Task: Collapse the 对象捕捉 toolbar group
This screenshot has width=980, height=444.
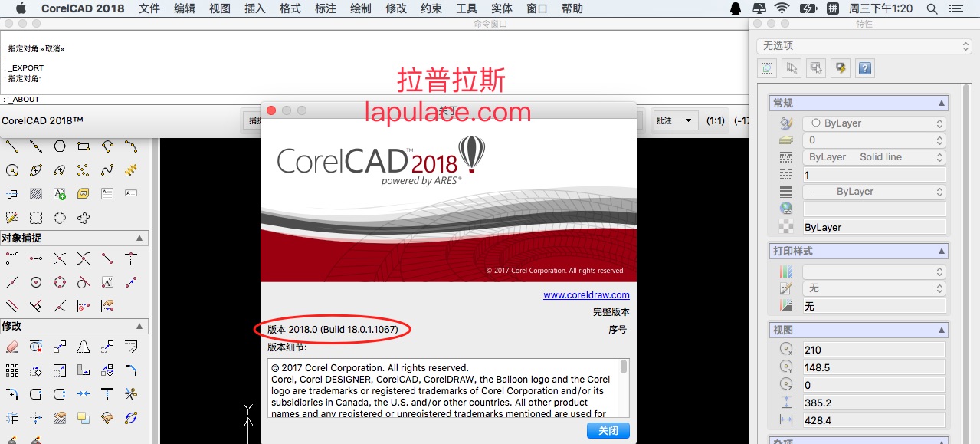Action: pos(139,238)
